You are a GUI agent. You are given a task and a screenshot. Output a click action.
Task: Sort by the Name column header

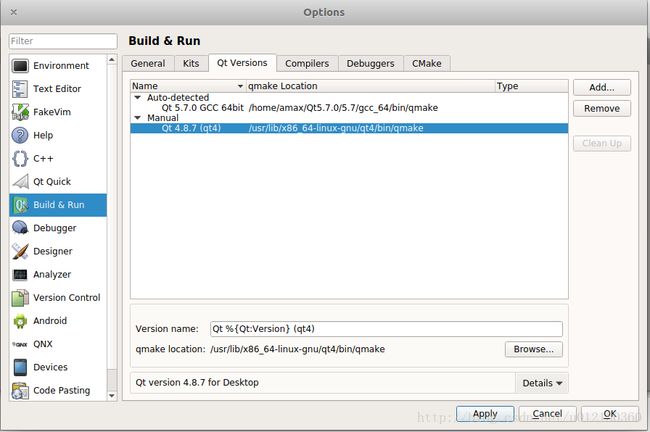[188, 86]
